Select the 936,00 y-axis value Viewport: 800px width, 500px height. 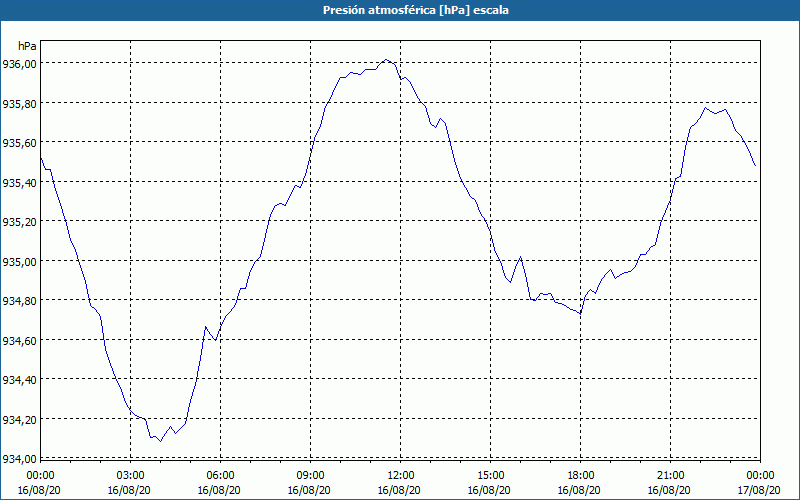click(x=19, y=63)
